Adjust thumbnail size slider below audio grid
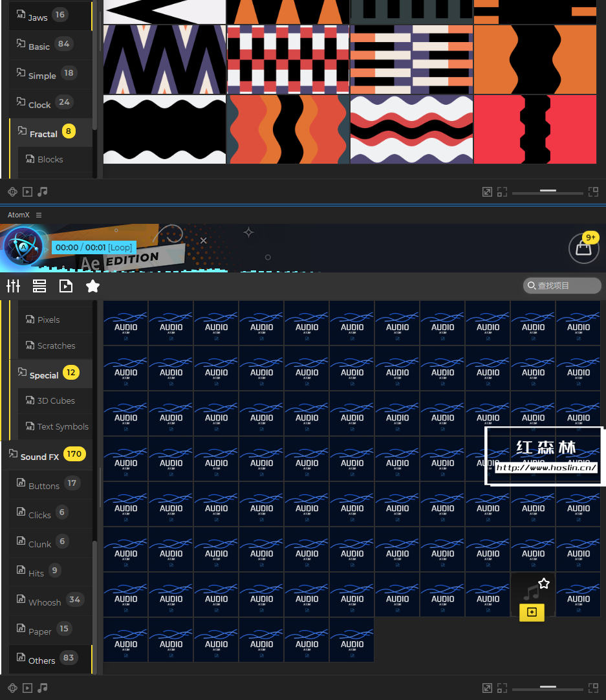The image size is (606, 700). pyautogui.click(x=548, y=687)
